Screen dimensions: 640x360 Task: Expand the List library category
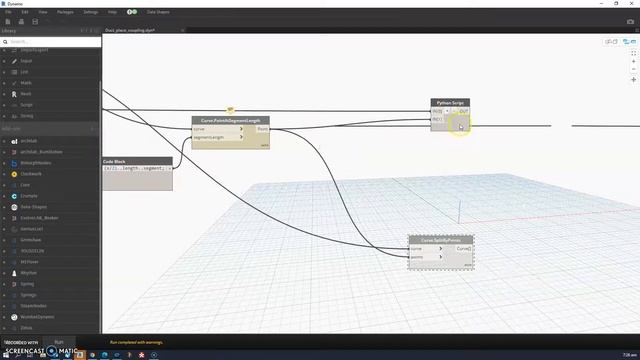click(4, 72)
